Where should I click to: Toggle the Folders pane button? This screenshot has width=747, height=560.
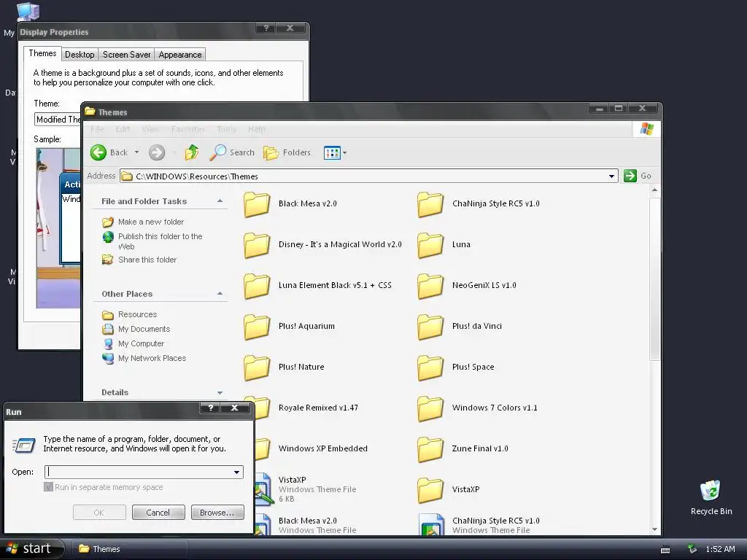(287, 152)
